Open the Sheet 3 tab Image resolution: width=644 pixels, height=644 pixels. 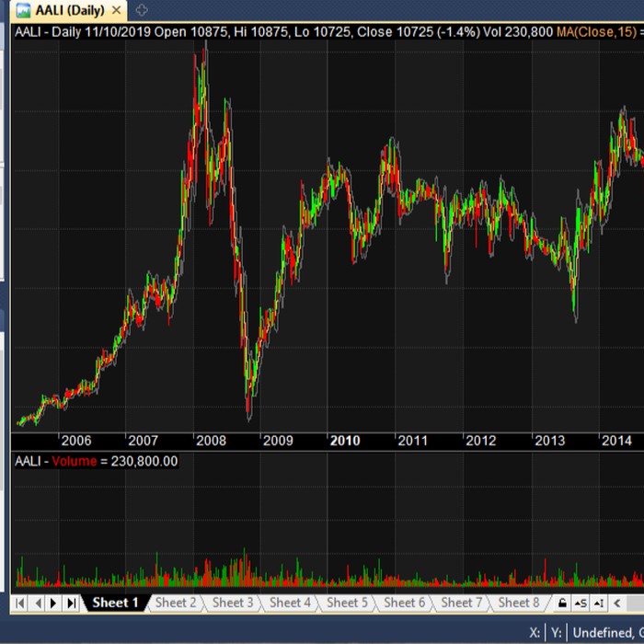click(x=232, y=603)
